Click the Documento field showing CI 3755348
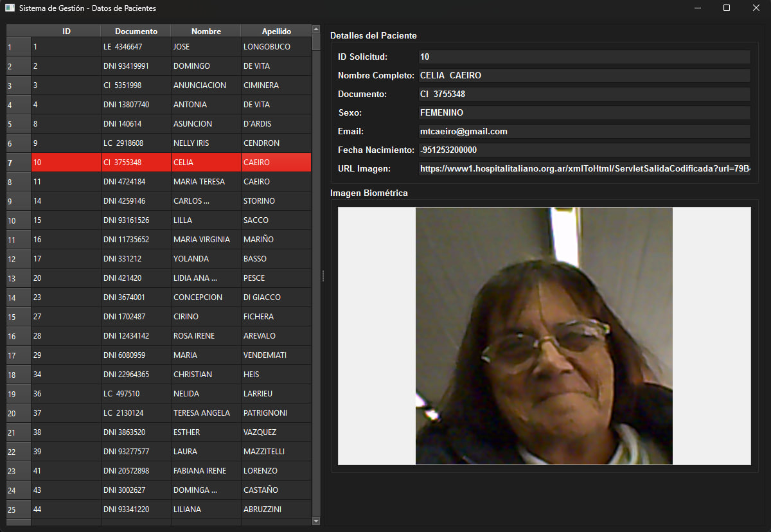This screenshot has width=771, height=532. click(585, 94)
